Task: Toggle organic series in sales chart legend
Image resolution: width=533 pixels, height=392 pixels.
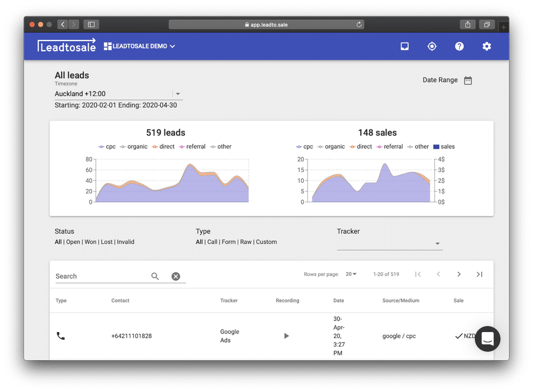Action: click(331, 147)
